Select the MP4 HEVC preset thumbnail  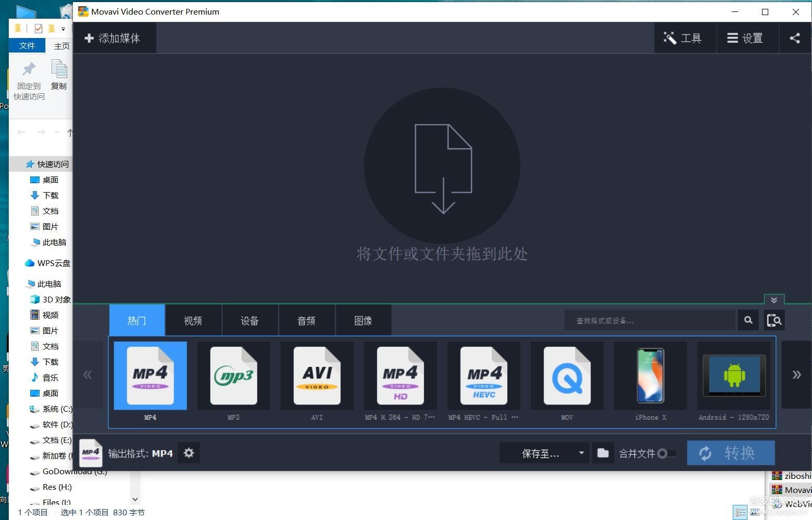pyautogui.click(x=483, y=376)
